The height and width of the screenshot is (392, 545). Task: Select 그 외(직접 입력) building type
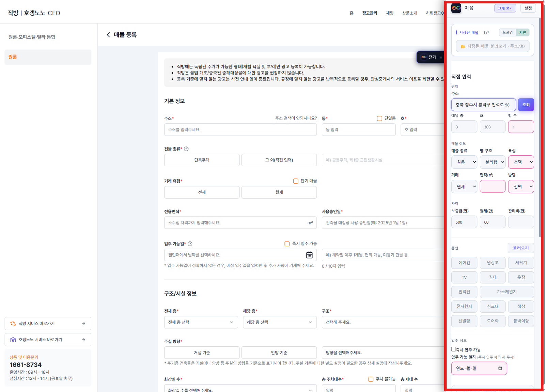click(279, 160)
